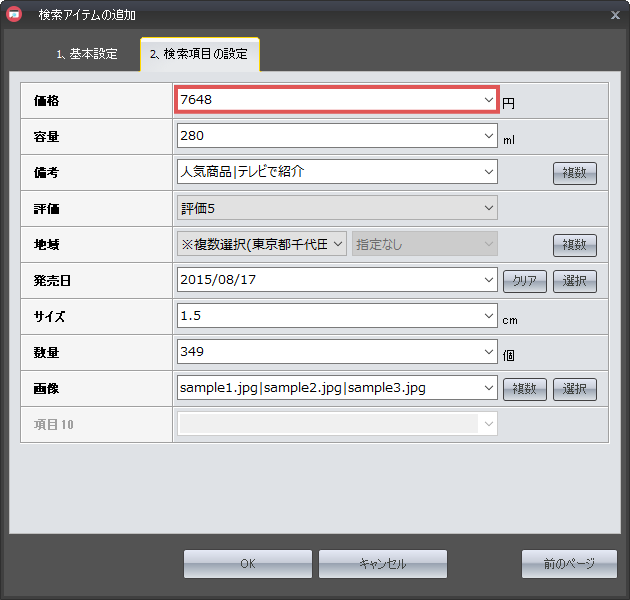Expand the 評価 dropdown showing 評価5
This screenshot has height=600, width=630.
pyautogui.click(x=488, y=208)
